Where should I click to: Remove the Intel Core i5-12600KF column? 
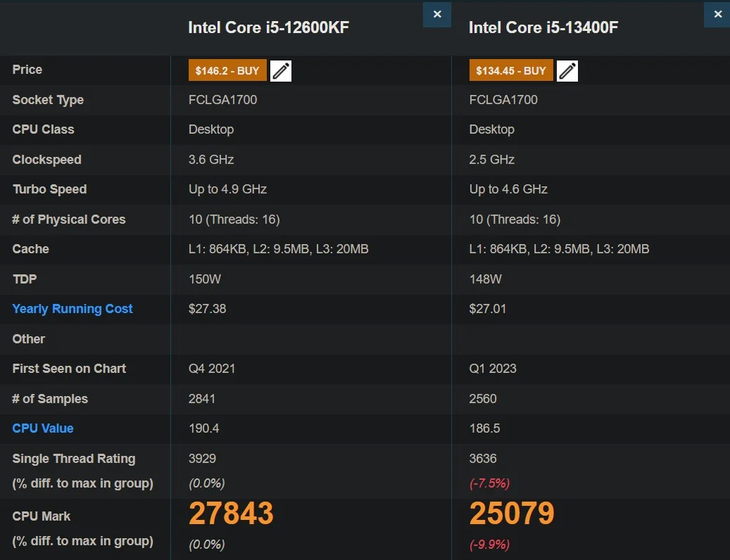click(x=436, y=15)
